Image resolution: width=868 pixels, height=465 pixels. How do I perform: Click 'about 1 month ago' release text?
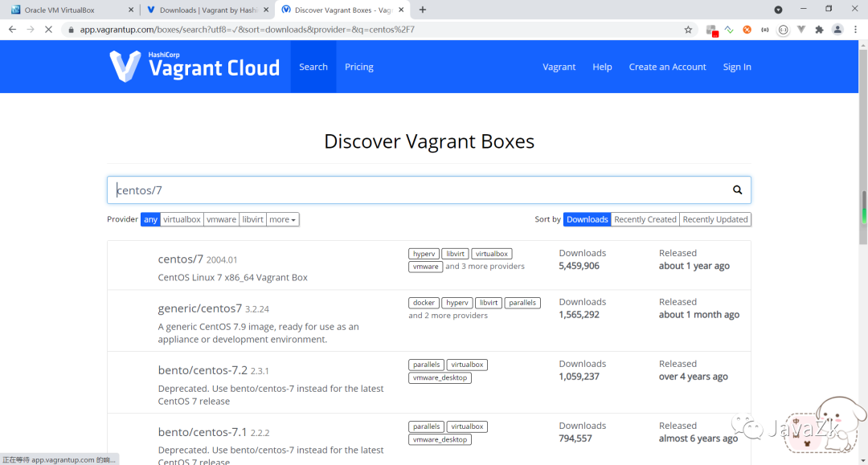[x=699, y=315]
